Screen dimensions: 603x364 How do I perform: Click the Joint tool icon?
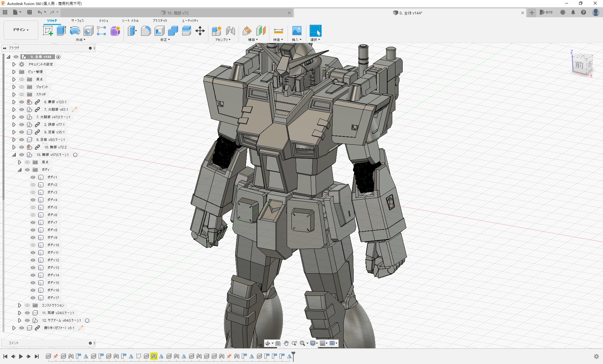tap(231, 31)
